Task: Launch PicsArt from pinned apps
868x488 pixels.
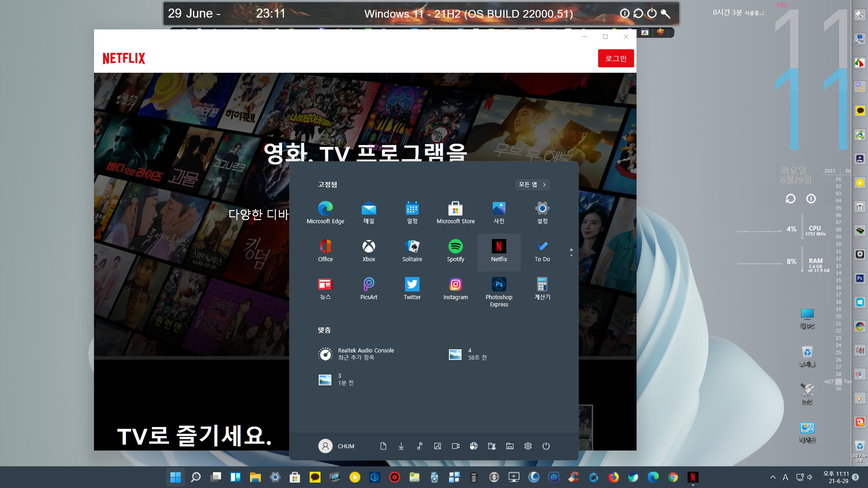Action: [369, 289]
